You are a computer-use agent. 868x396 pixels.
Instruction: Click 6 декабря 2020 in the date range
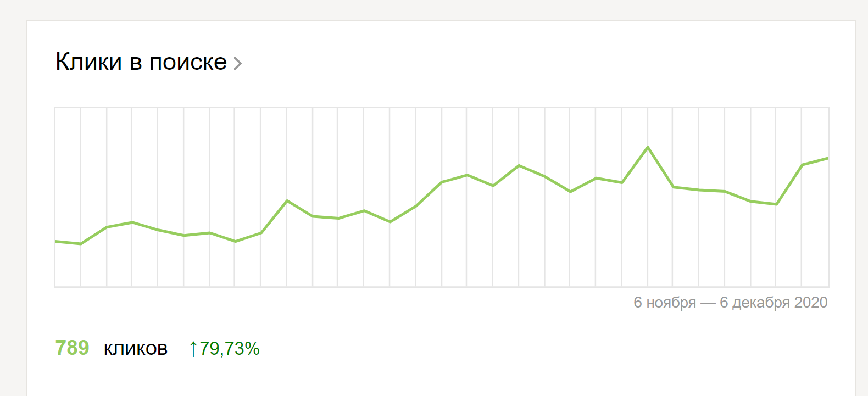[x=774, y=303]
